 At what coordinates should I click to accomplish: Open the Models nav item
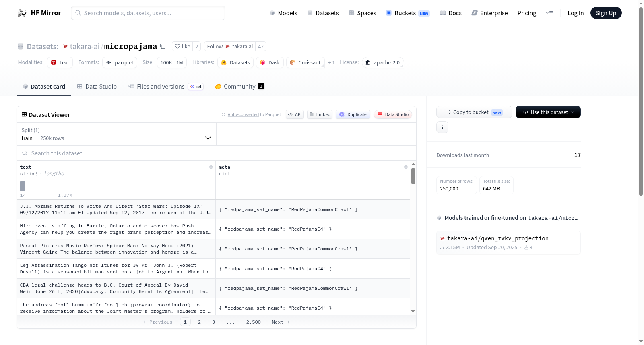tap(283, 13)
